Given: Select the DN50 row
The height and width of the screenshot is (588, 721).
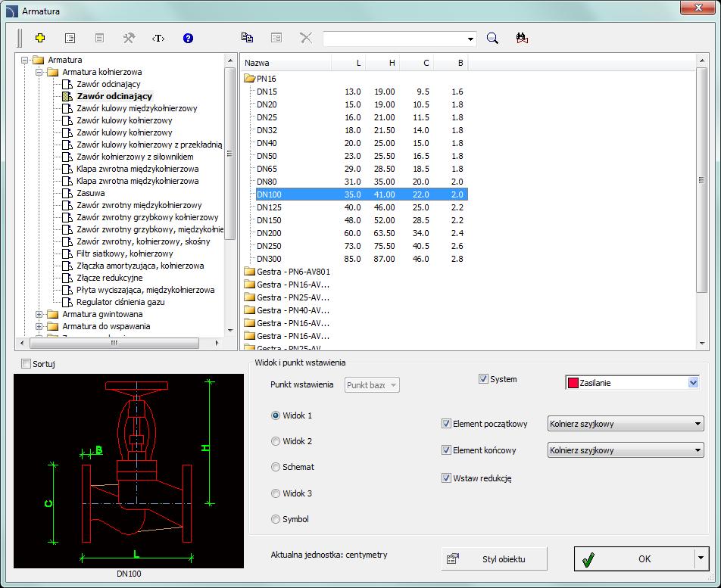Looking at the screenshot, I should 361,156.
